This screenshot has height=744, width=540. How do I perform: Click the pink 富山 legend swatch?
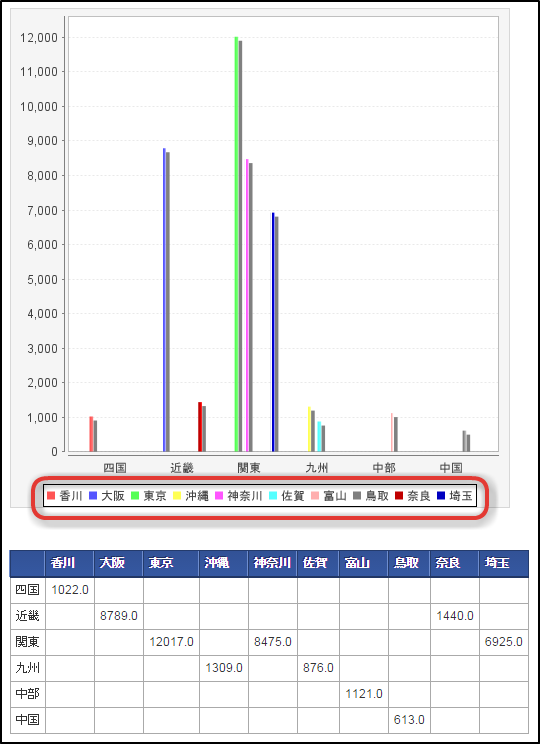click(315, 496)
